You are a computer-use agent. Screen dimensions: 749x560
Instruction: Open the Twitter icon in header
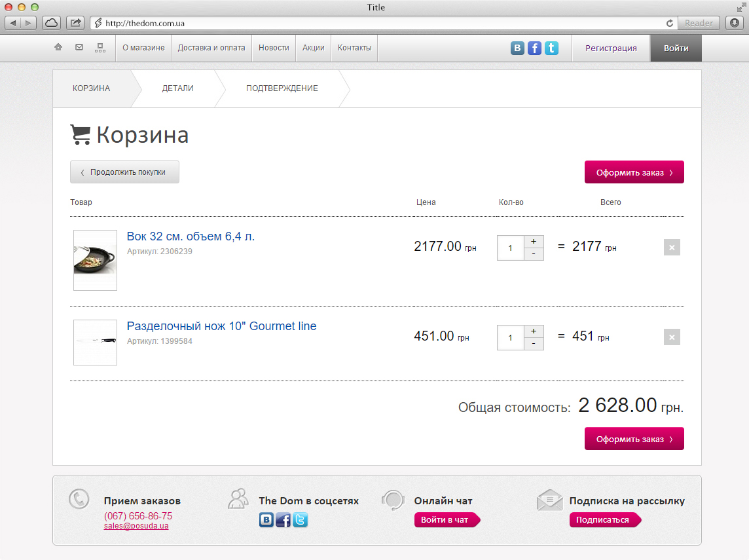pyautogui.click(x=551, y=48)
